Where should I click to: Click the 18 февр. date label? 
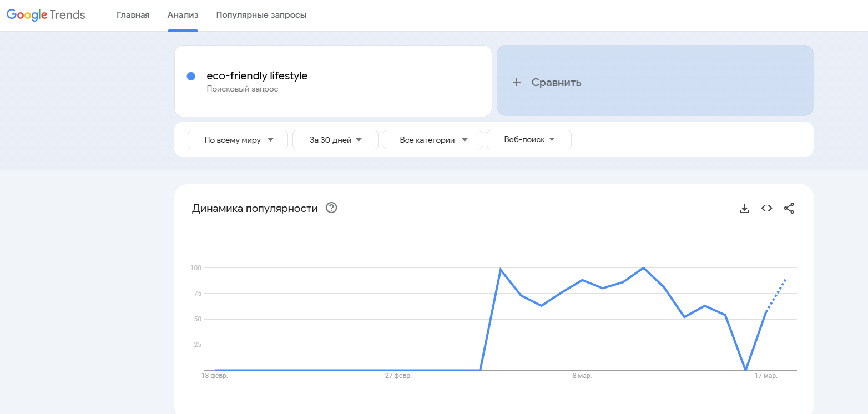coord(215,376)
